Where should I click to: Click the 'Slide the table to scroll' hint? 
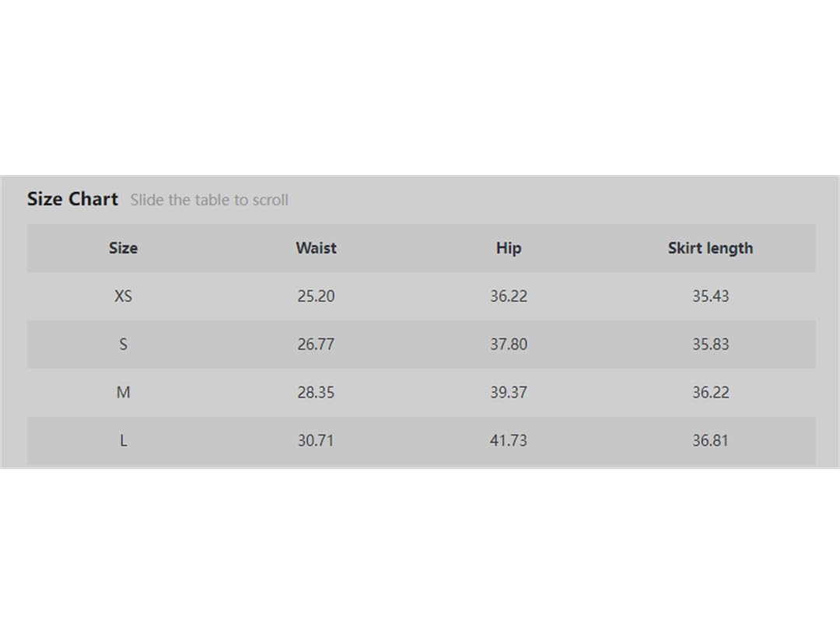click(209, 200)
